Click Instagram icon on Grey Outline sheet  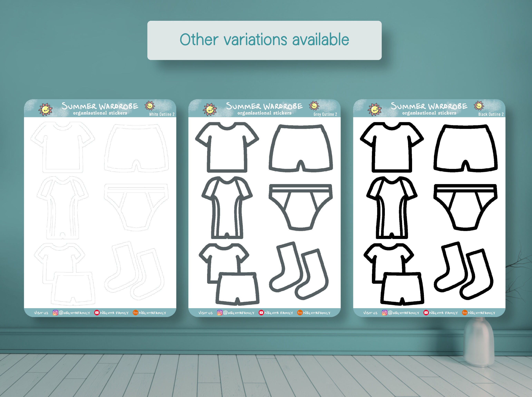click(x=219, y=313)
